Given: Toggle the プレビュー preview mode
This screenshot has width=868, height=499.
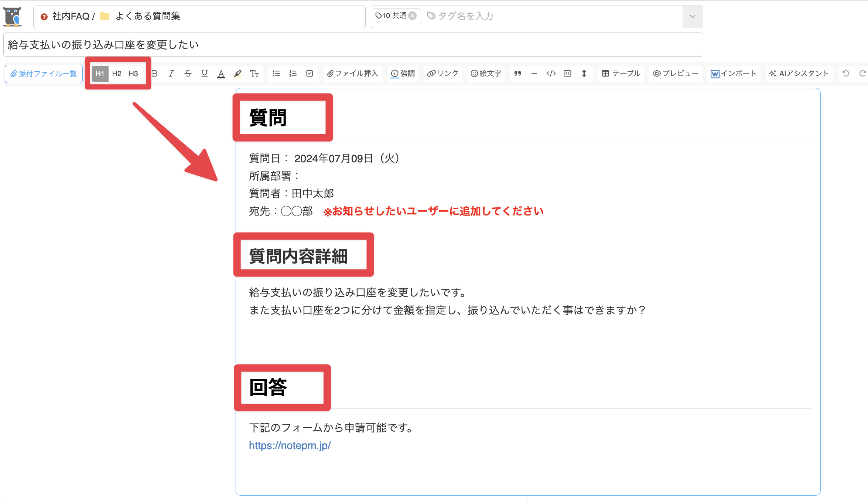Looking at the screenshot, I should [676, 74].
